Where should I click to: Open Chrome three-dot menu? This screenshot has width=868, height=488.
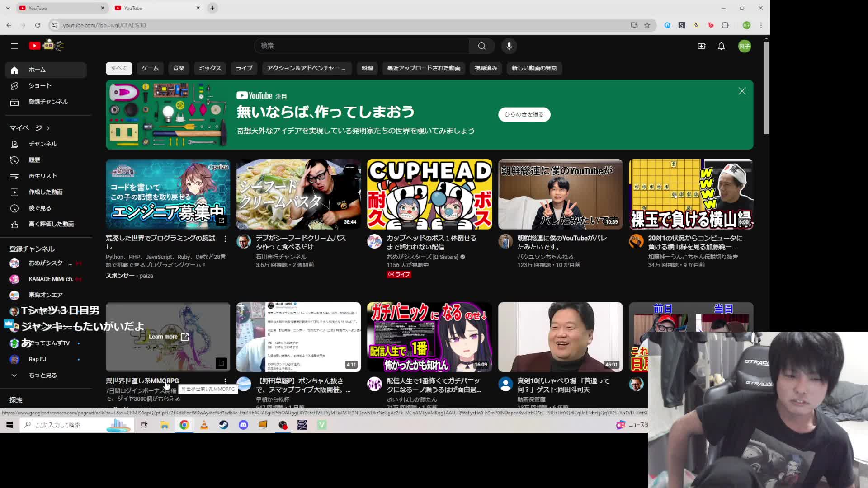(761, 25)
